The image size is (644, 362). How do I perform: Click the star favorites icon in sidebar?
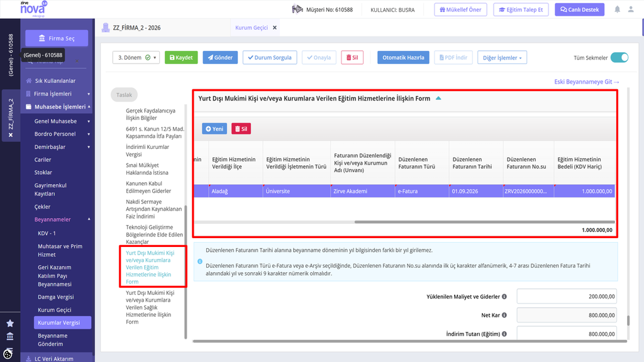[10, 324]
